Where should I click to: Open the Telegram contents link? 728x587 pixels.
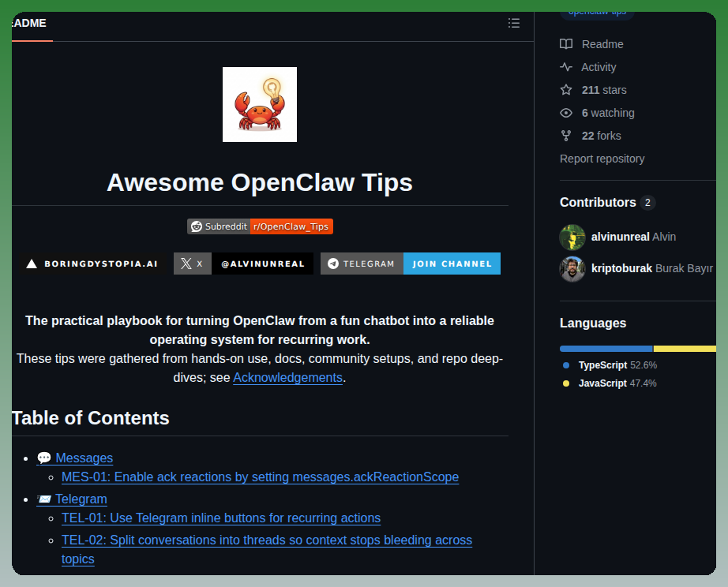point(81,499)
